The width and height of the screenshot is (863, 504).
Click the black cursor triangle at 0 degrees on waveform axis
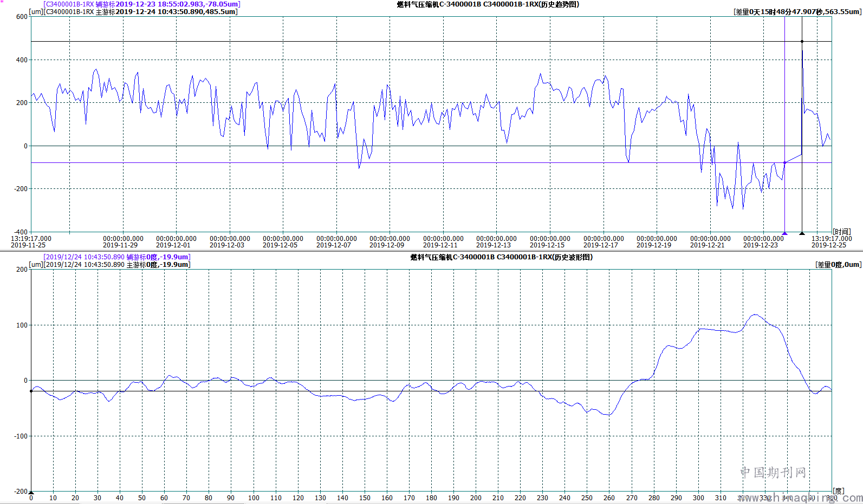tap(31, 493)
